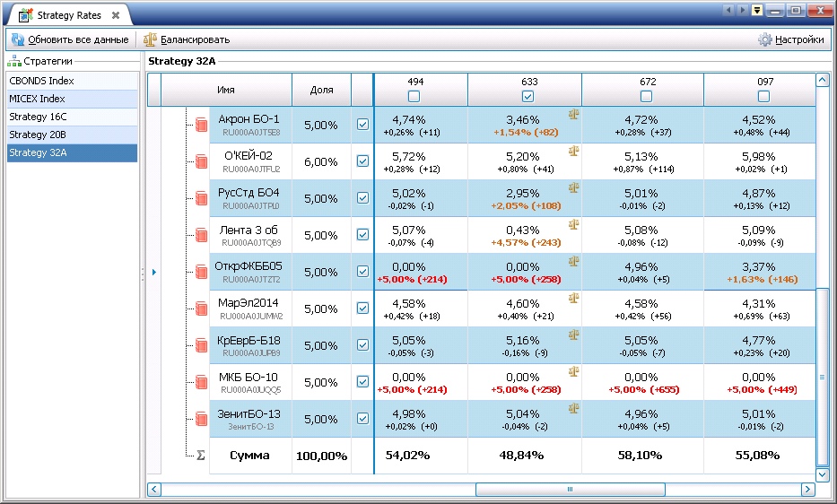
Task: Click the red bond icon next to ЗенитБО-13
Action: [202, 420]
